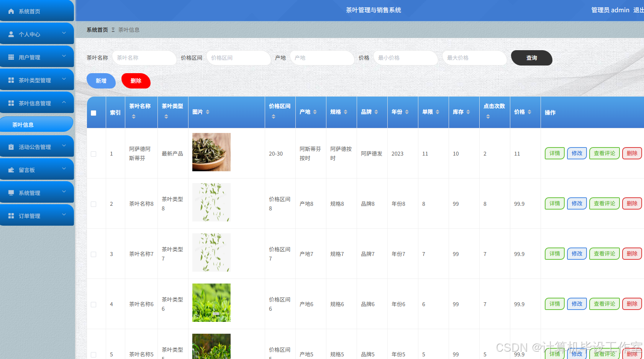
Task: Focus the 最小价格 input
Action: coord(405,58)
